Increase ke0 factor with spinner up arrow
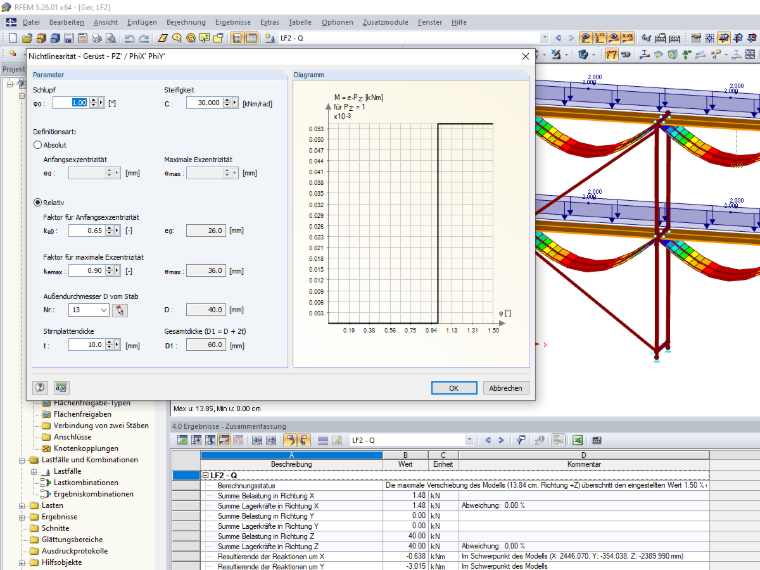760x570 pixels. point(109,228)
